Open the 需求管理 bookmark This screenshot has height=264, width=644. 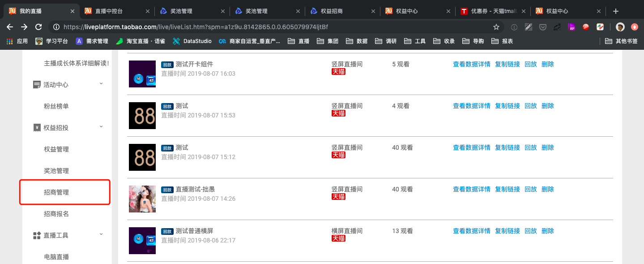(x=92, y=41)
